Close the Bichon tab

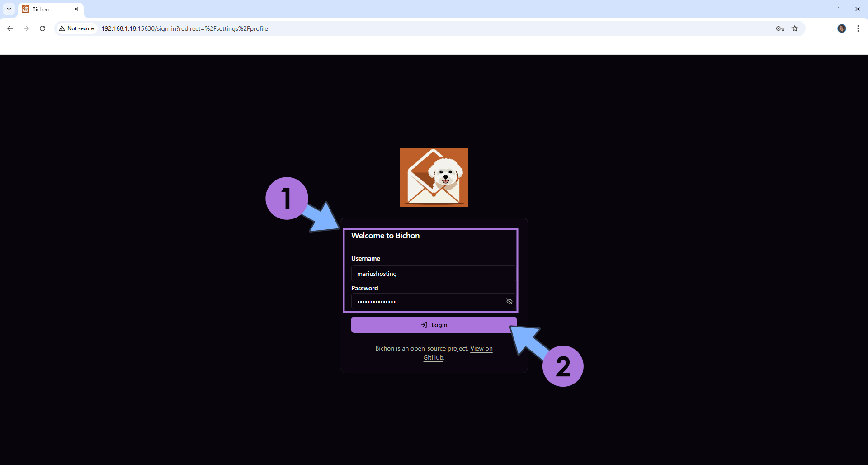tap(76, 9)
